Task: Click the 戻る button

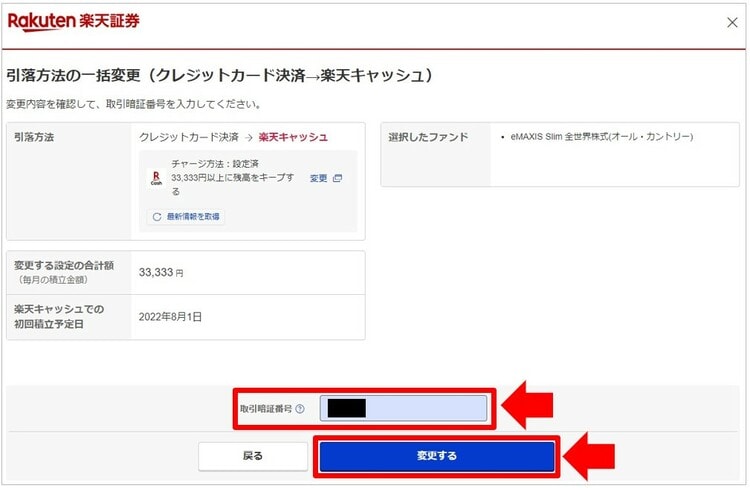Action: point(253,456)
